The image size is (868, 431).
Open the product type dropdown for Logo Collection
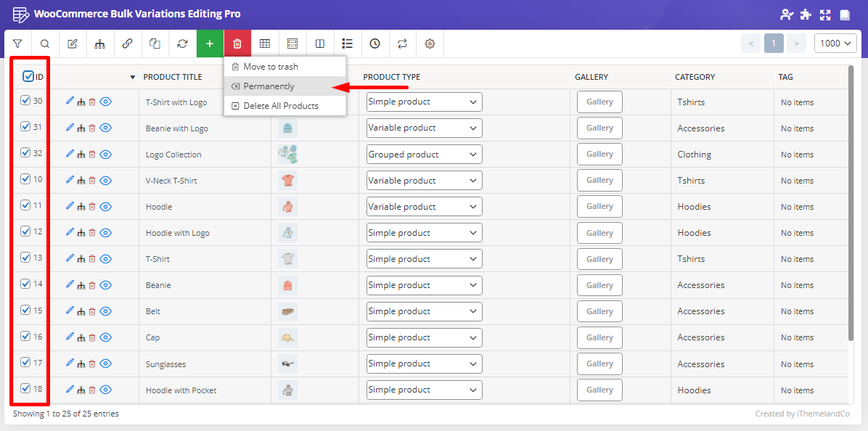(x=424, y=155)
